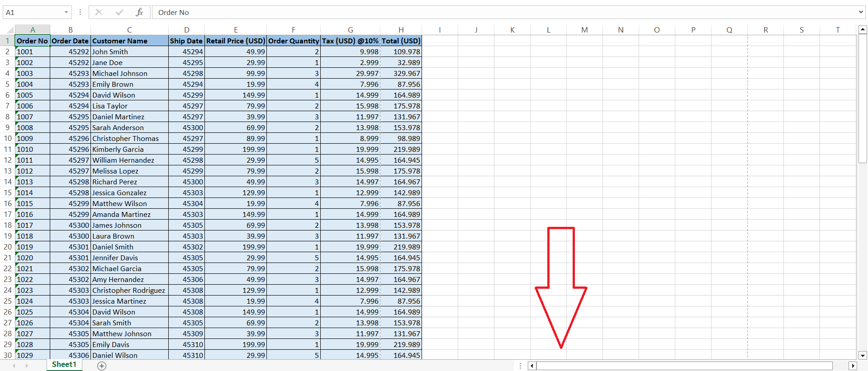
Task: Click horizontal scrollbar left arrow
Action: [532, 366]
